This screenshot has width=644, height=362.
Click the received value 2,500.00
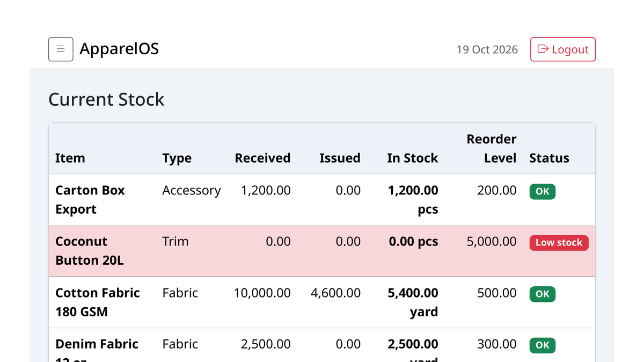[266, 344]
